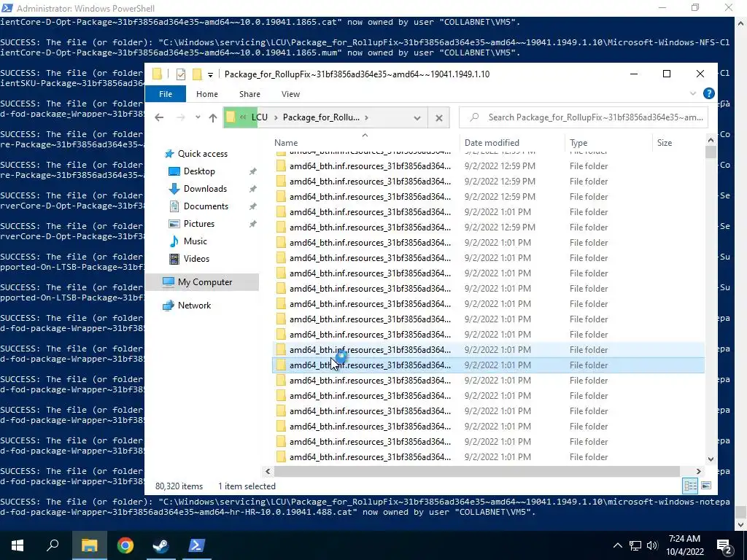Image resolution: width=747 pixels, height=560 pixels.
Task: Open the Windows Start menu
Action: pos(18,545)
